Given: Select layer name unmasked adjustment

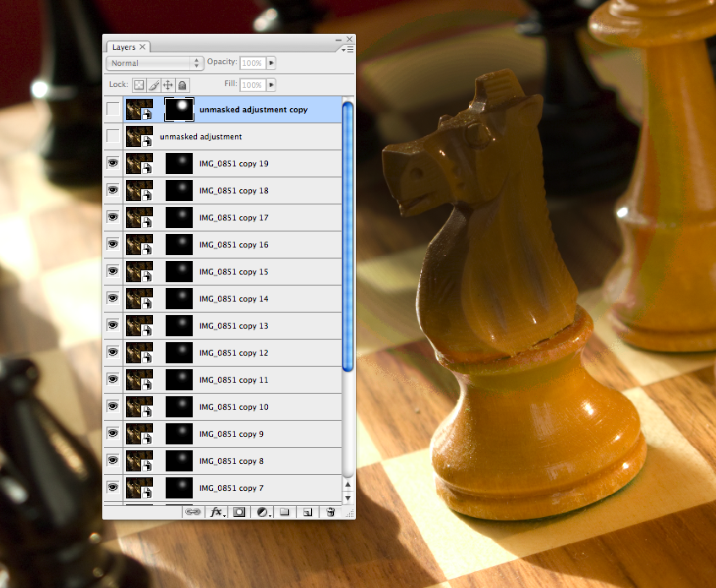Looking at the screenshot, I should [x=201, y=137].
